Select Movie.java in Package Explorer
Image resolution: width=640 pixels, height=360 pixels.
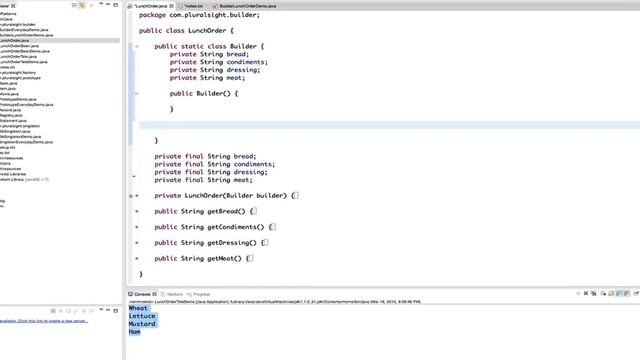point(9,94)
